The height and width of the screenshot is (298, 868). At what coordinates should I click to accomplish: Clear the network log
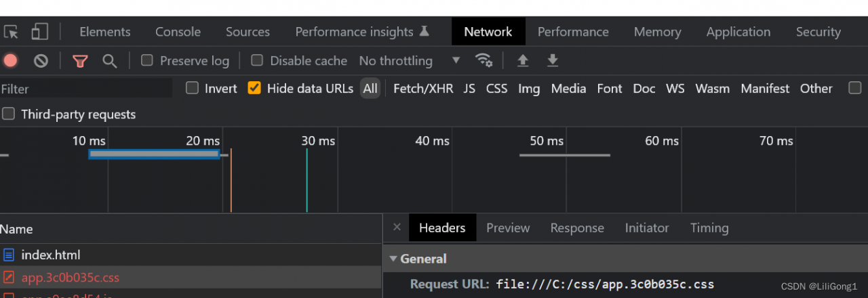[x=41, y=61]
